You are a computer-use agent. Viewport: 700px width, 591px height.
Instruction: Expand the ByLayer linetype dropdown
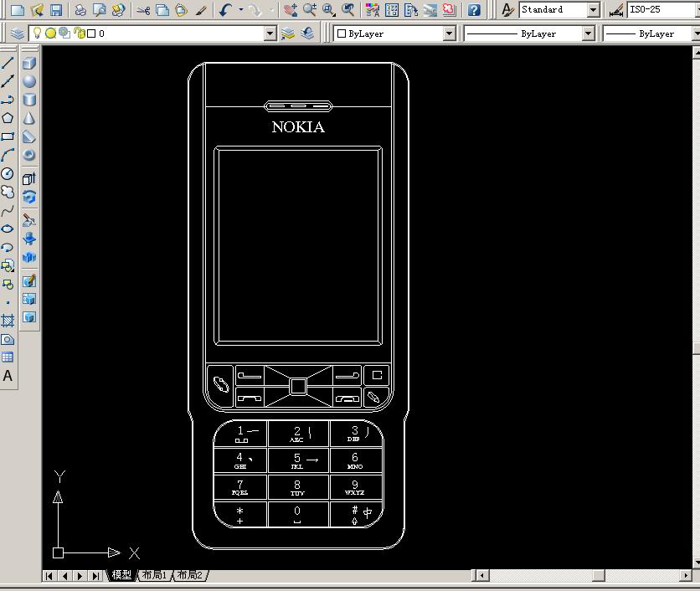pos(588,33)
